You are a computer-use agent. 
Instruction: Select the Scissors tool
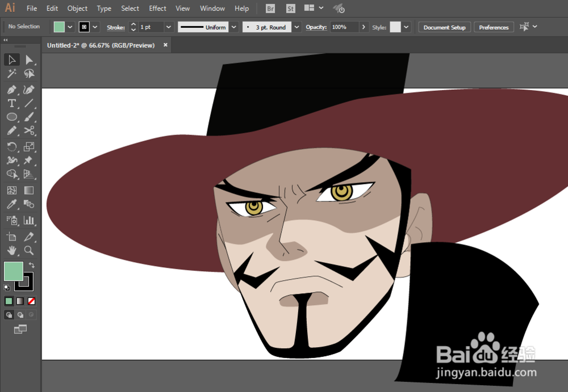(x=29, y=130)
